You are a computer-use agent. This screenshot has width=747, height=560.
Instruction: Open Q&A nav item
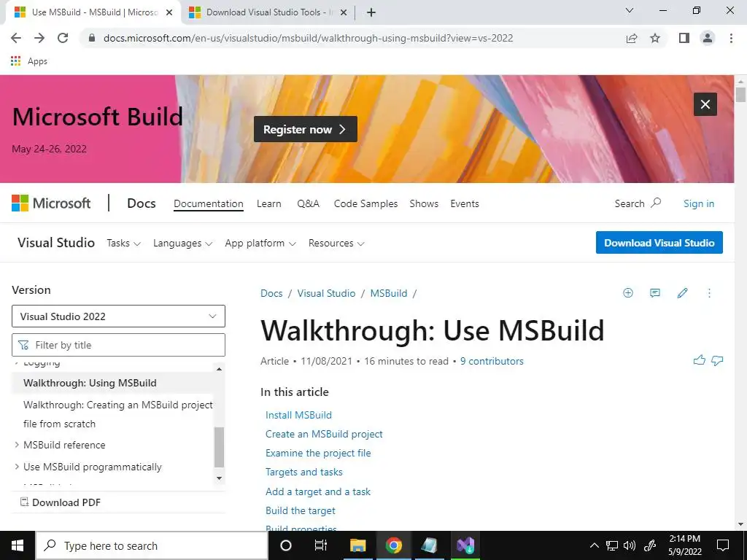tap(309, 204)
